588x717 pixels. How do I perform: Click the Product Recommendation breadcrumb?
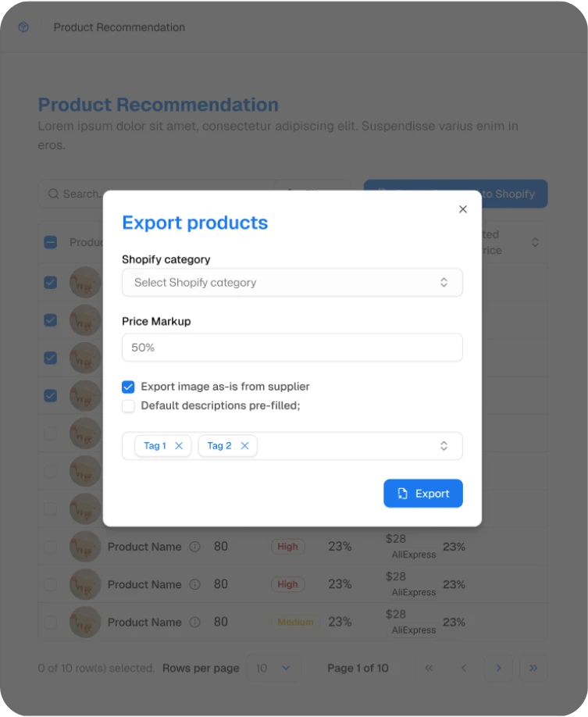click(119, 27)
